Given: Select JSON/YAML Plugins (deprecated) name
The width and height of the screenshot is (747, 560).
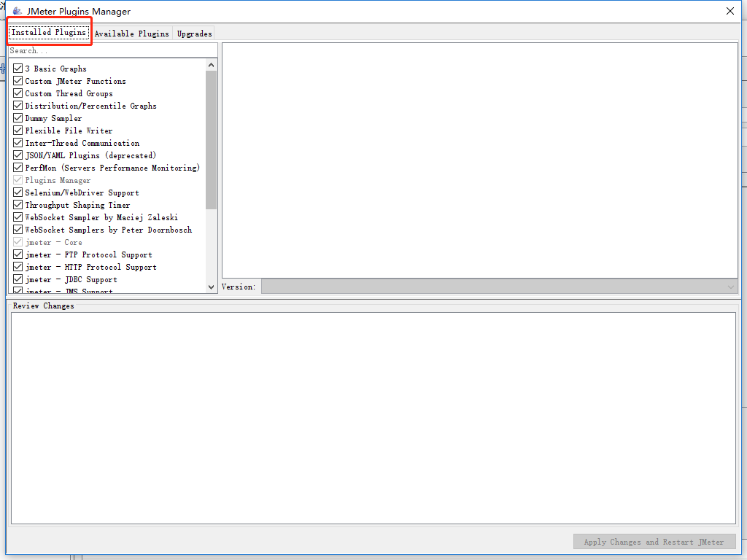Looking at the screenshot, I should [90, 155].
